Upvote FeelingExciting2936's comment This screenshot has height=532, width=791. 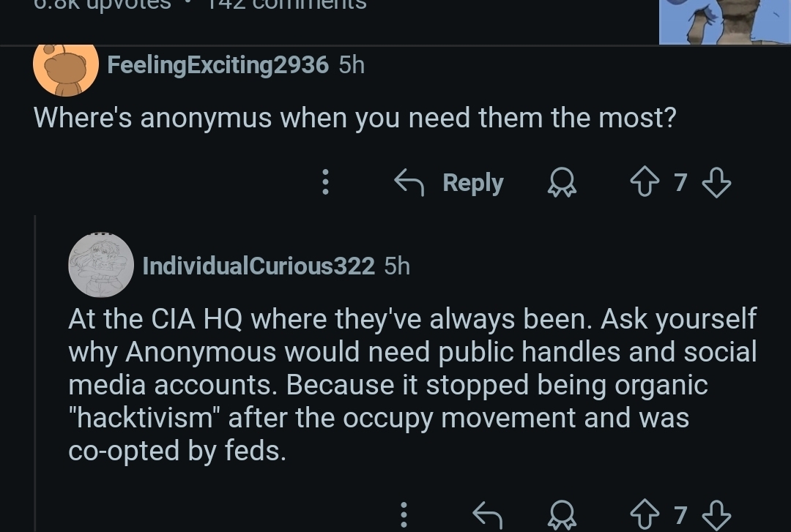[645, 182]
